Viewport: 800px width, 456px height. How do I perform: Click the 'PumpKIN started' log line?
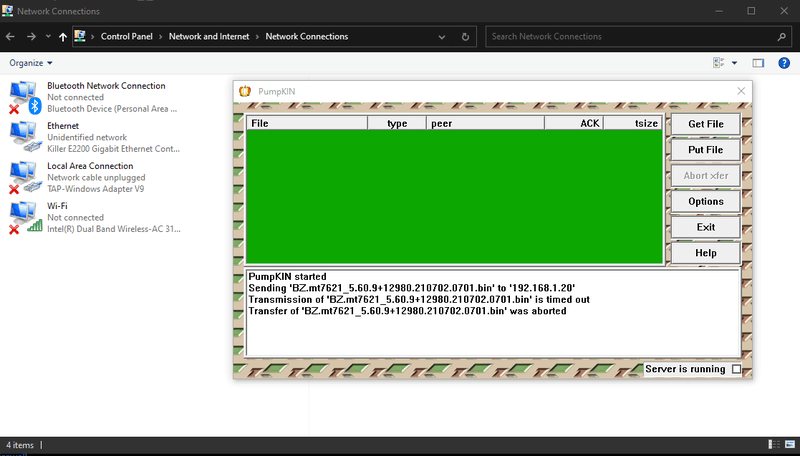[x=287, y=276]
